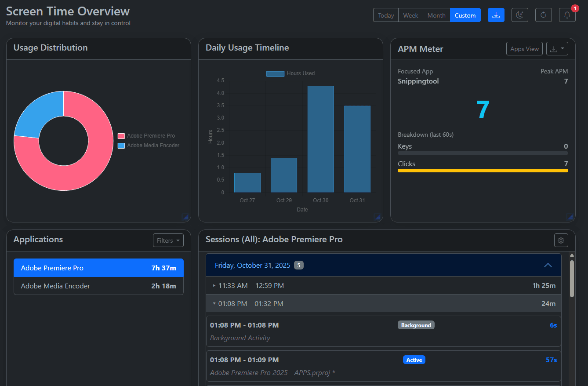Select Adobe Media Encoder in Applications list
The width and height of the screenshot is (588, 386).
coord(98,286)
